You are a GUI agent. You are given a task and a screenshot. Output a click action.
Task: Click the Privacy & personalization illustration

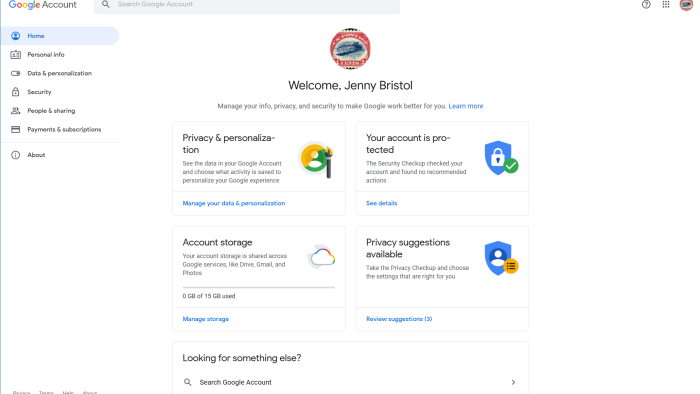point(317,159)
